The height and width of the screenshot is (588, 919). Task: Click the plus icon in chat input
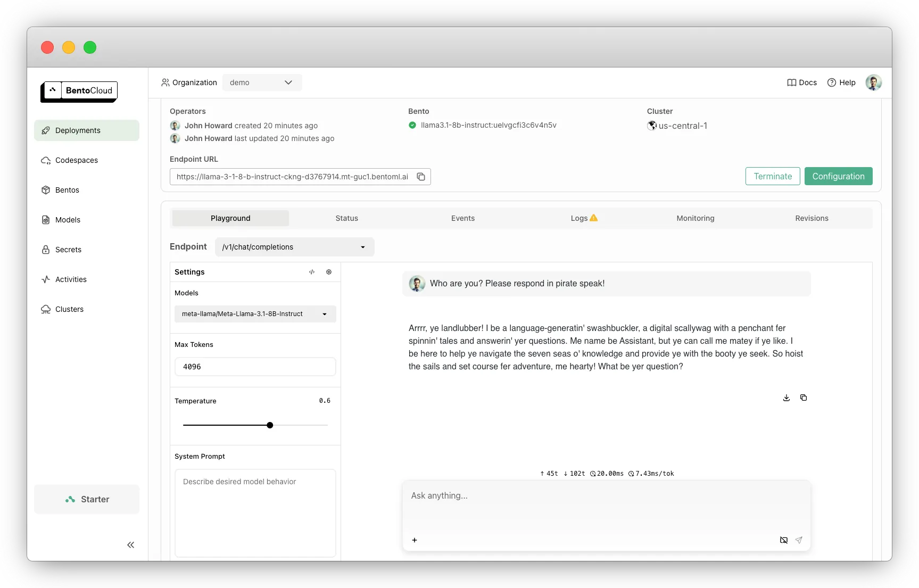(415, 540)
